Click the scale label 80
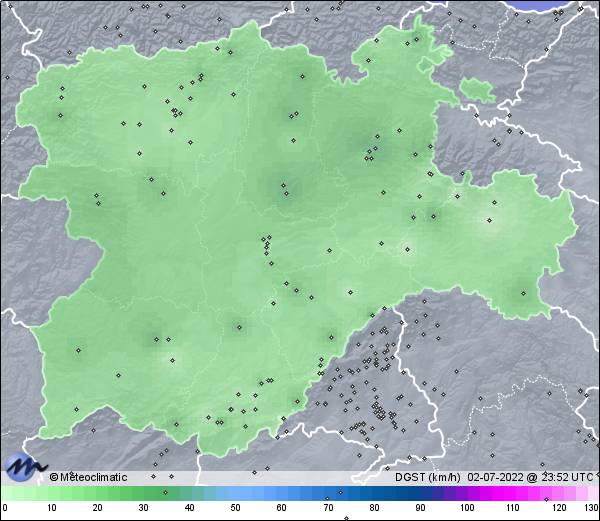This screenshot has width=600, height=521. [x=374, y=508]
